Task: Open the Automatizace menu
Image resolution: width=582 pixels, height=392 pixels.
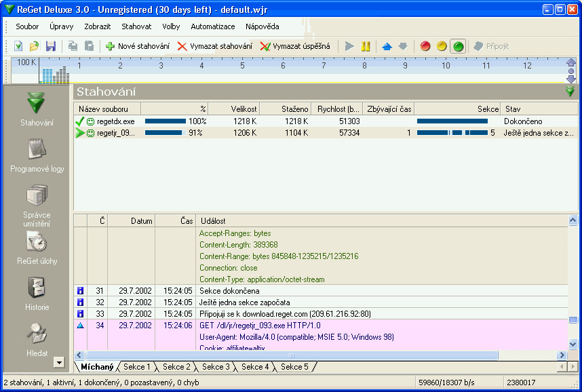Action: 213,26
